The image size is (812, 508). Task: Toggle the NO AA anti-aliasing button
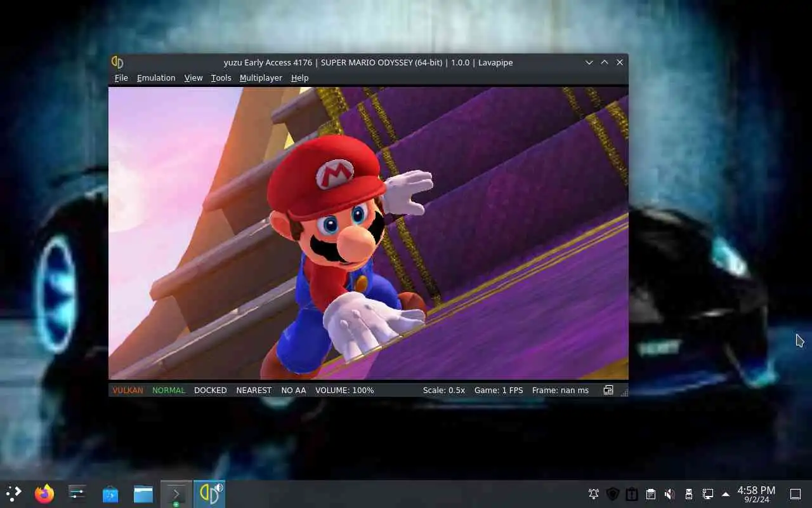(294, 390)
